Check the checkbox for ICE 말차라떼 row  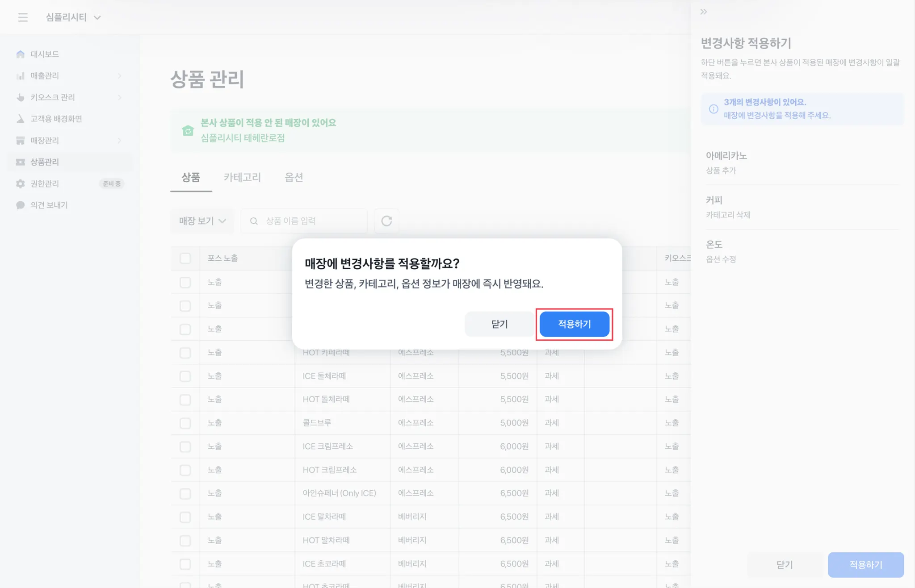(x=185, y=517)
